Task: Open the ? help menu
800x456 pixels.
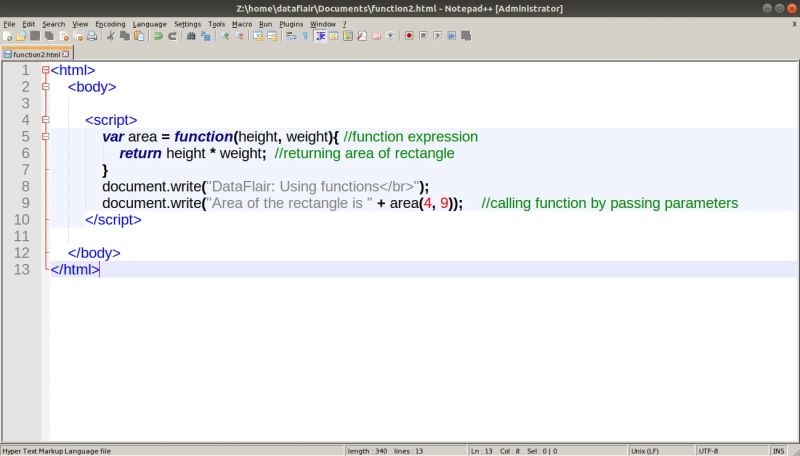Action: [x=344, y=24]
